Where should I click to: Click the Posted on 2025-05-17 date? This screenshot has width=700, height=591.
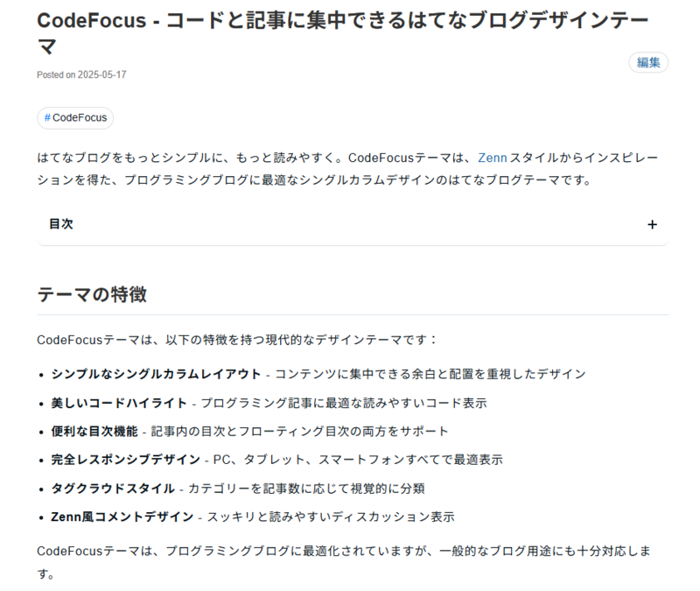(x=80, y=74)
